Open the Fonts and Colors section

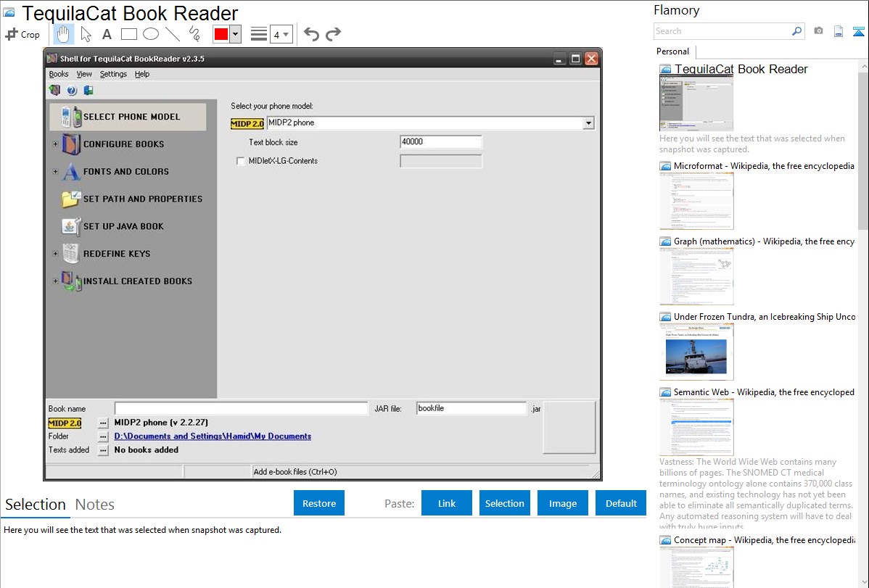tap(125, 172)
